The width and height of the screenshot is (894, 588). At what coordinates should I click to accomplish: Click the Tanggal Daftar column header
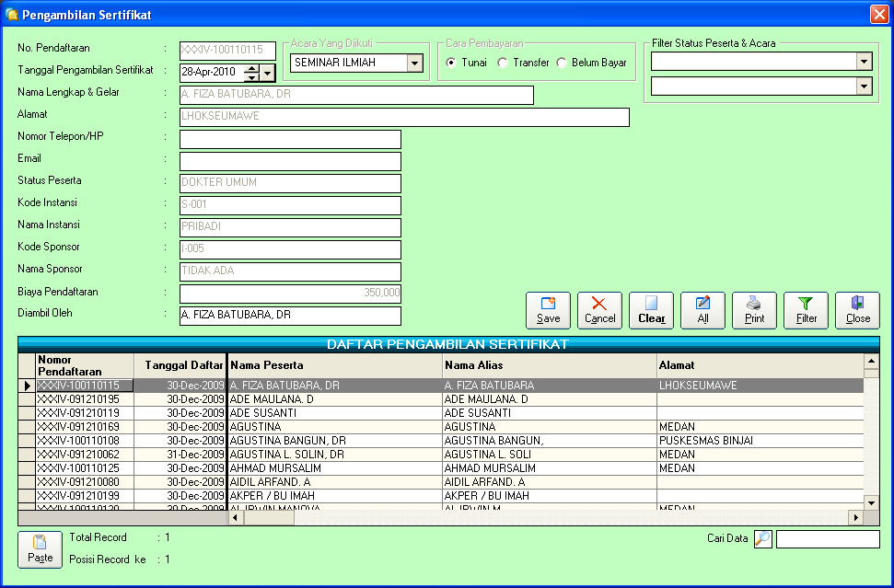[184, 365]
